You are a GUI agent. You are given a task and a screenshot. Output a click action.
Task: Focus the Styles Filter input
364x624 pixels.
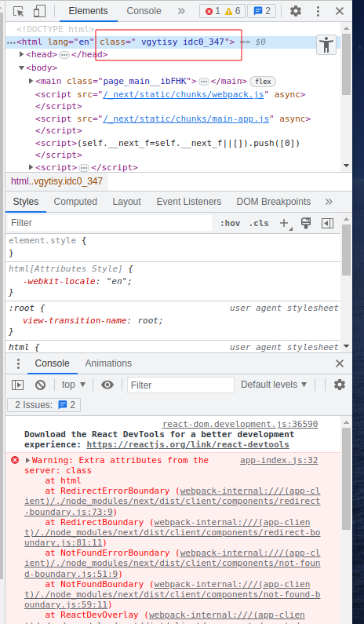click(109, 223)
